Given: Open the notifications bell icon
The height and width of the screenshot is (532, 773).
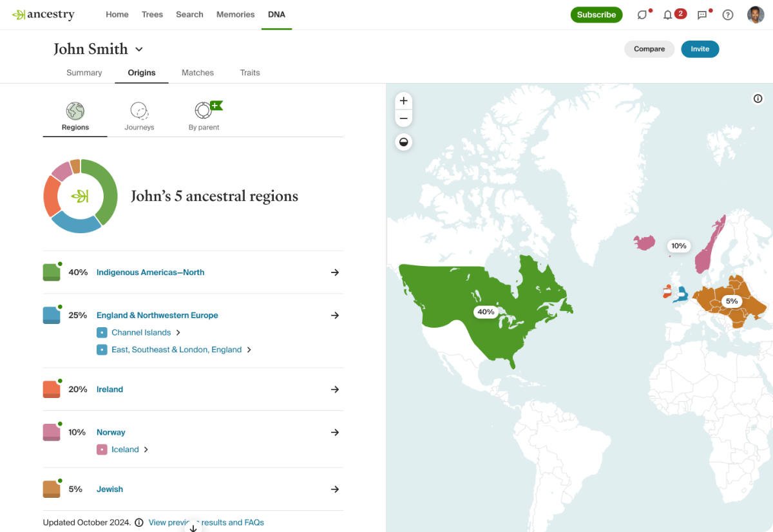Looking at the screenshot, I should tap(667, 15).
